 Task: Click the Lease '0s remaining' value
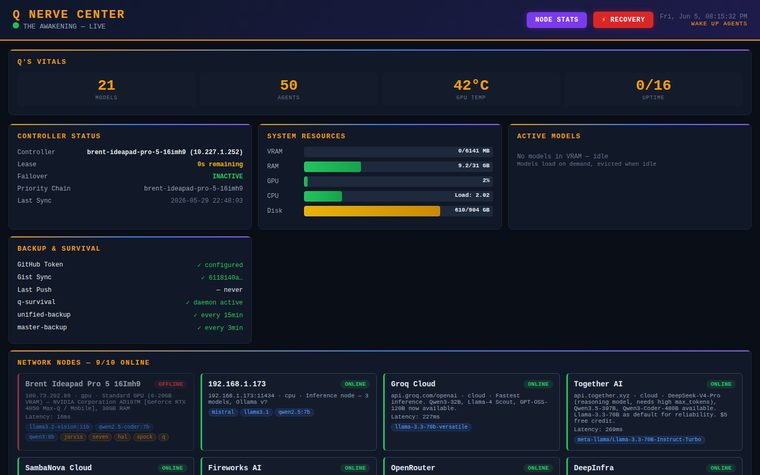coord(220,164)
